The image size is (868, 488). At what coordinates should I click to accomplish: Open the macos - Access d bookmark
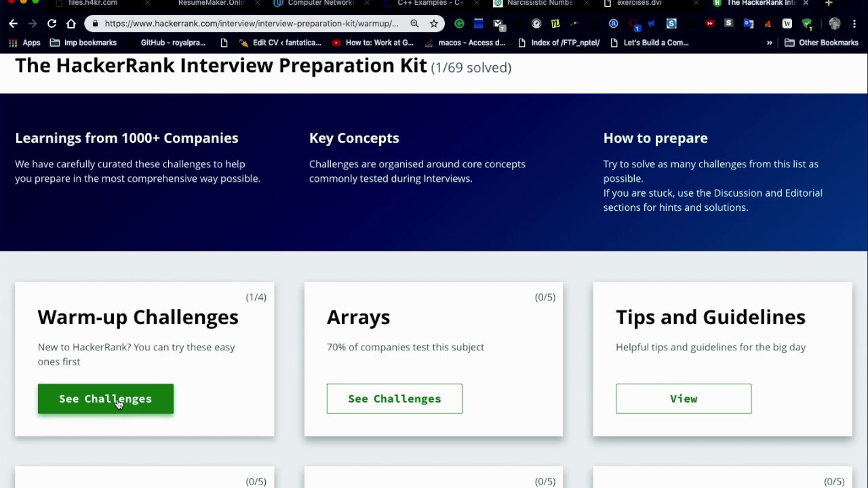click(465, 43)
